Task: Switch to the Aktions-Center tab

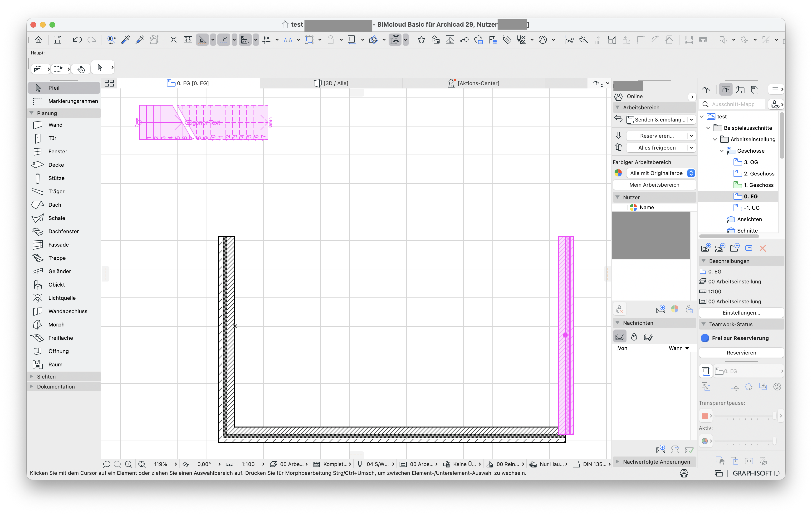Action: click(x=474, y=83)
